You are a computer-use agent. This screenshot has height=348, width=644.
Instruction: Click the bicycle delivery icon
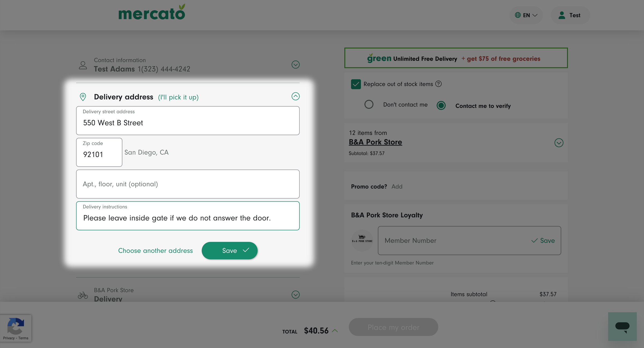[83, 295]
